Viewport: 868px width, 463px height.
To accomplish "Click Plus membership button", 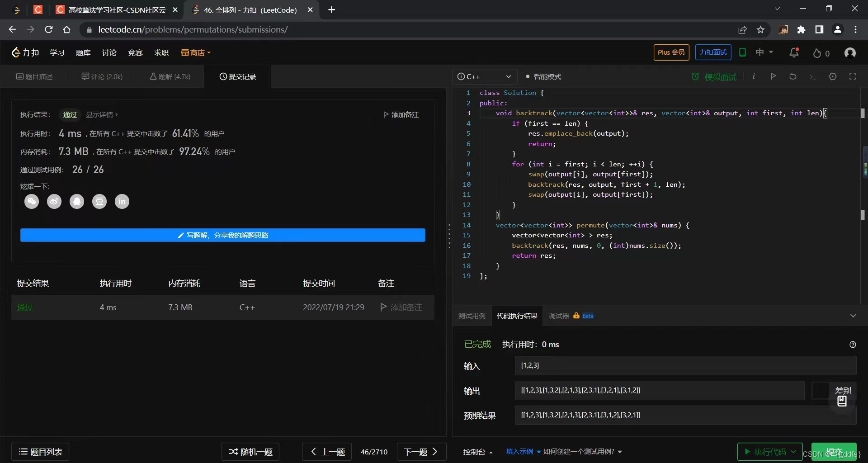I will (671, 52).
